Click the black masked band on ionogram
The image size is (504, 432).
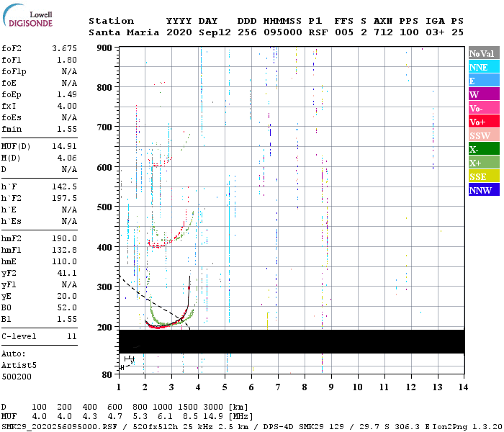[x=292, y=341]
